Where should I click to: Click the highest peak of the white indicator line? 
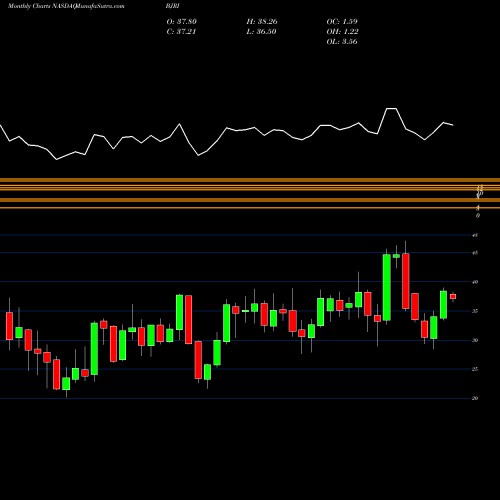pyautogui.click(x=391, y=109)
